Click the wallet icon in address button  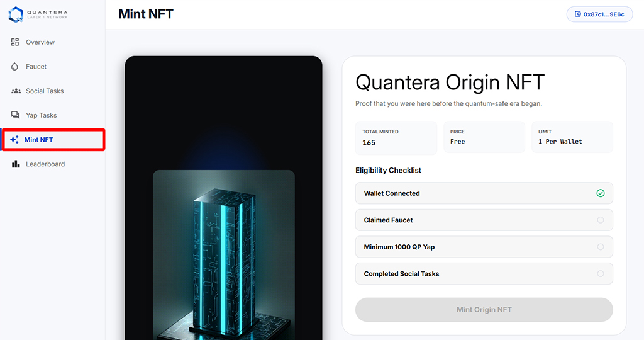[x=577, y=14]
